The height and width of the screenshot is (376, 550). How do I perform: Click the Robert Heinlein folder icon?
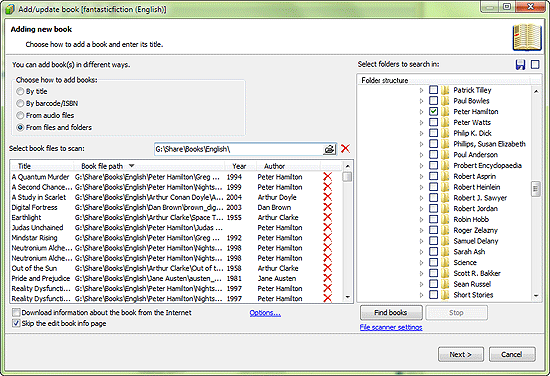[445, 187]
